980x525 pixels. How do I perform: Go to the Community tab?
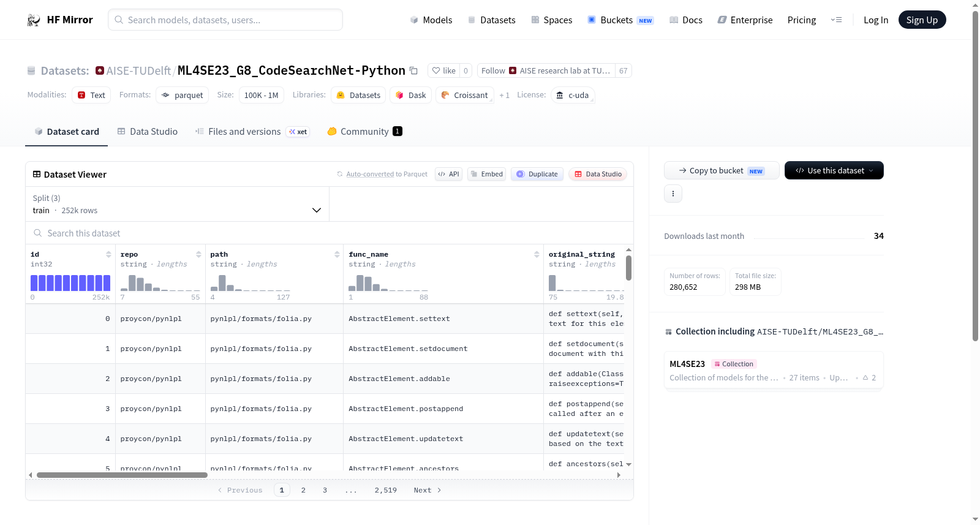point(365,132)
